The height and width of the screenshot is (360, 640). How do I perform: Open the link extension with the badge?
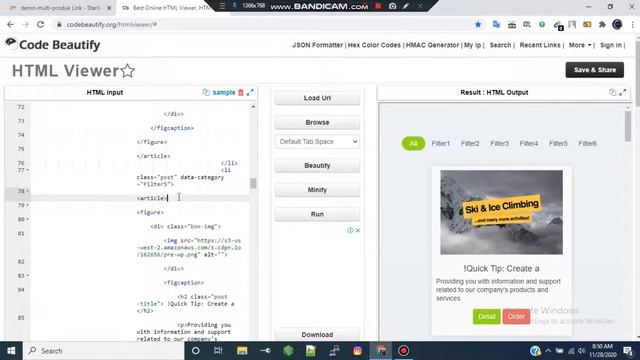[x=558, y=25]
